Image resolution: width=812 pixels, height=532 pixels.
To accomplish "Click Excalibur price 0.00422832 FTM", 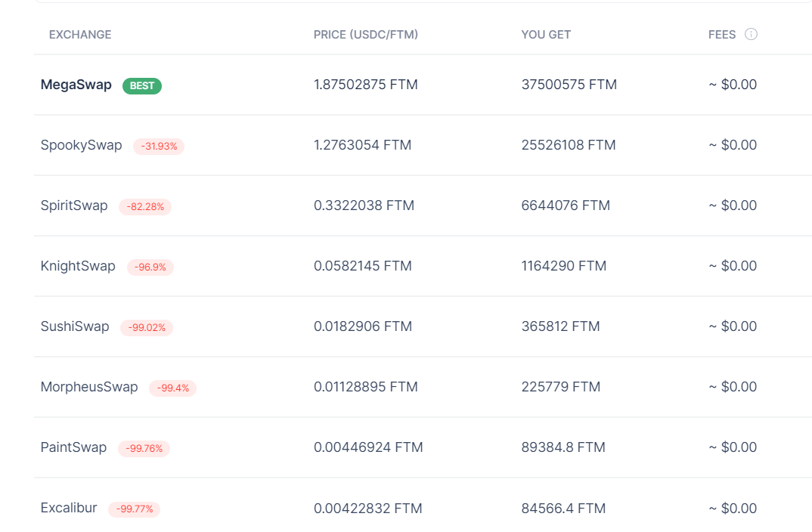I will coord(367,509).
